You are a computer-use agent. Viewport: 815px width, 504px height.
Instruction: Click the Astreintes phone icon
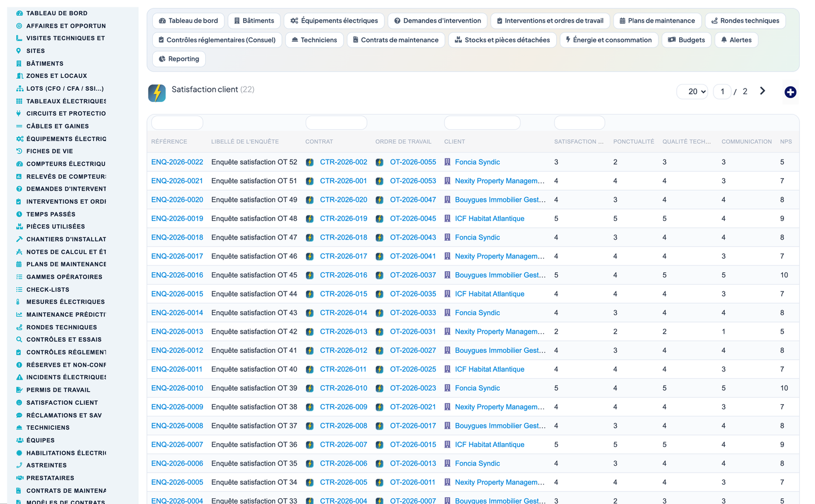[19, 465]
